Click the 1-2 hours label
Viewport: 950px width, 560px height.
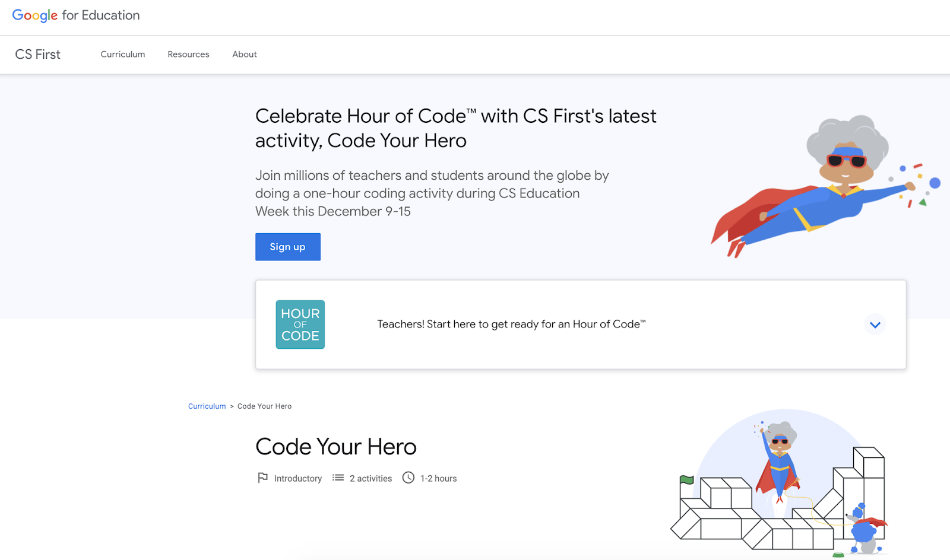tap(438, 478)
